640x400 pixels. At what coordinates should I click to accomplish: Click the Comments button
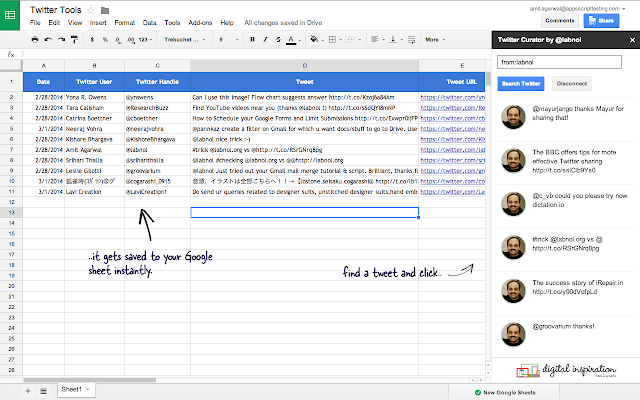[x=560, y=20]
